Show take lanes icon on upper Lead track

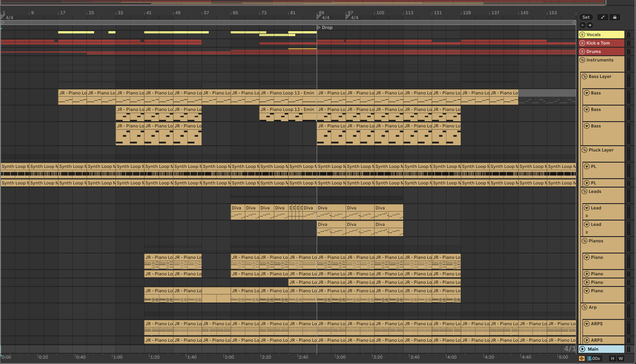(x=587, y=216)
